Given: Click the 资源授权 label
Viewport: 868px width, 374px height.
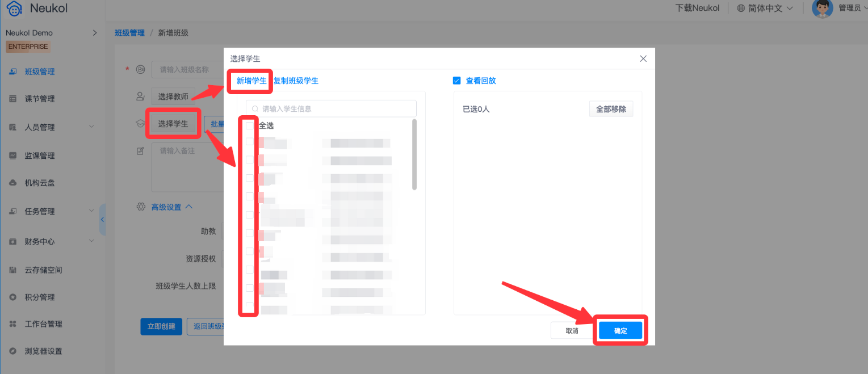Looking at the screenshot, I should (x=201, y=258).
